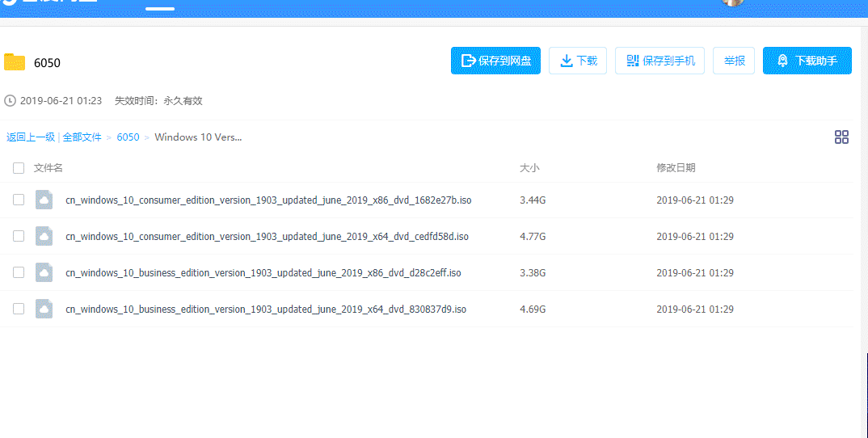
Task: Check the box for consumer edition x64 iso
Action: (19, 237)
